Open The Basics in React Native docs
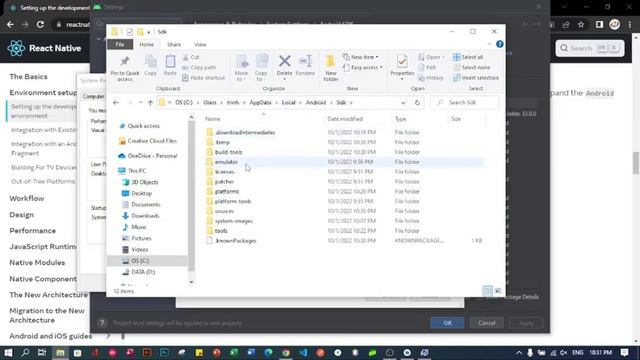Screen dimensions: 640x360 pos(29,77)
